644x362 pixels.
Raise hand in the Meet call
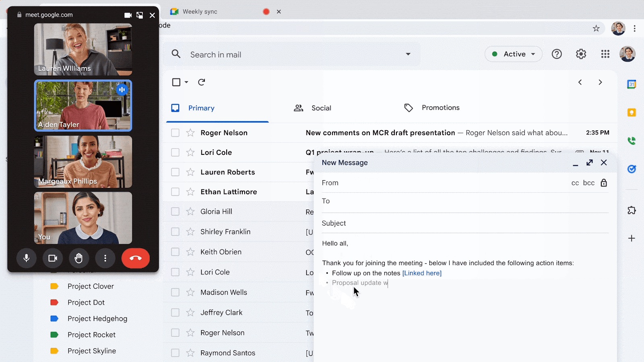pos(79,258)
